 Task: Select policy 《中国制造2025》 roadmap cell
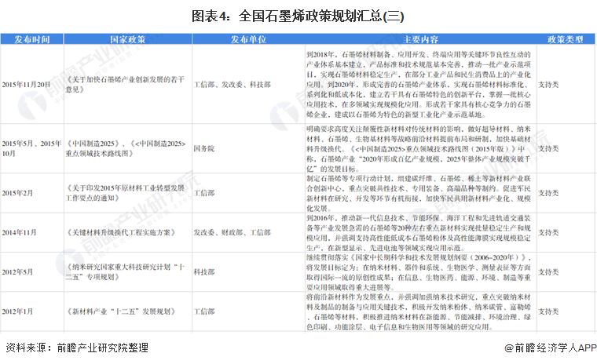click(126, 148)
